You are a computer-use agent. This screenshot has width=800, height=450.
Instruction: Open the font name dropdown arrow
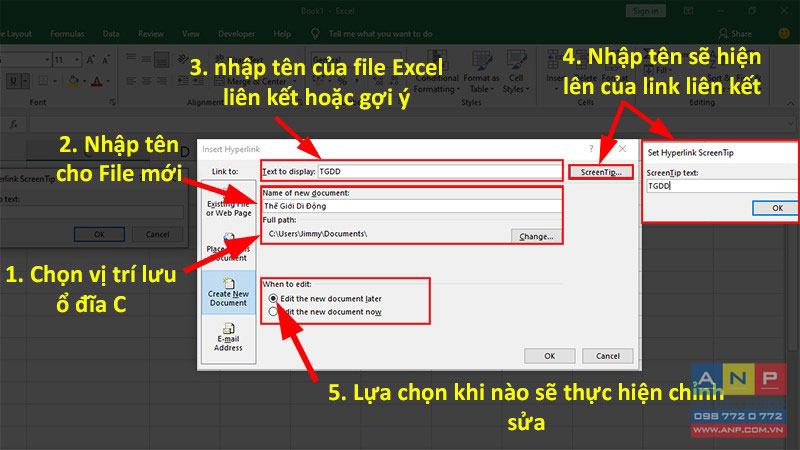(x=47, y=60)
